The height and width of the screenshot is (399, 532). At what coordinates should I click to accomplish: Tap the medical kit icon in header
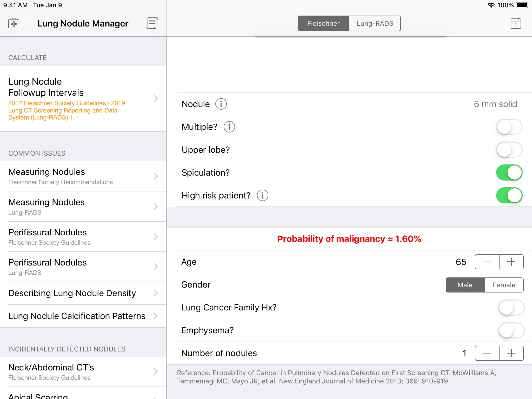pos(14,23)
